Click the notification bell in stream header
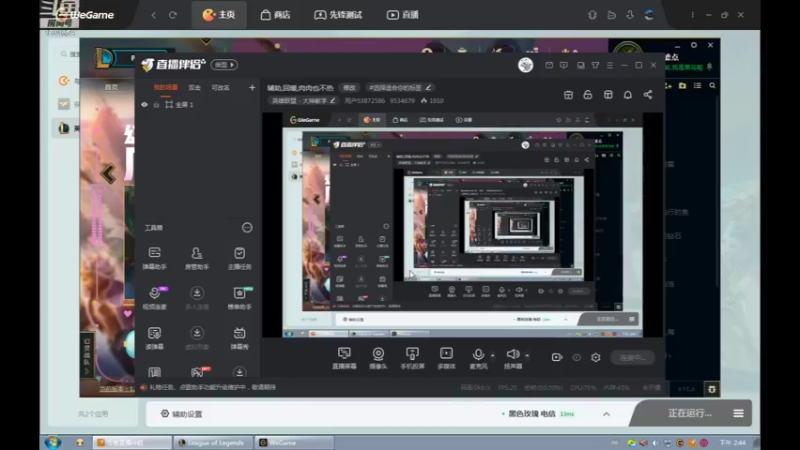Image resolution: width=800 pixels, height=450 pixels. [x=628, y=94]
